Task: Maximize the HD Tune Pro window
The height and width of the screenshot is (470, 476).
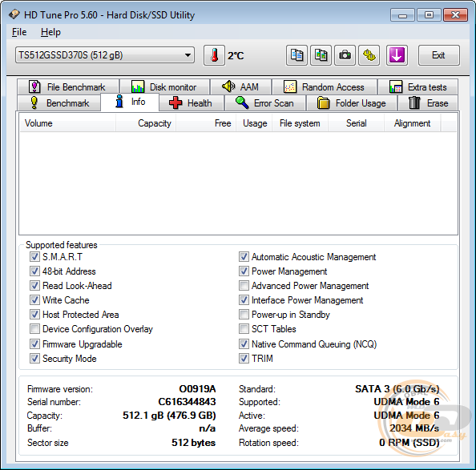Action: [x=429, y=15]
